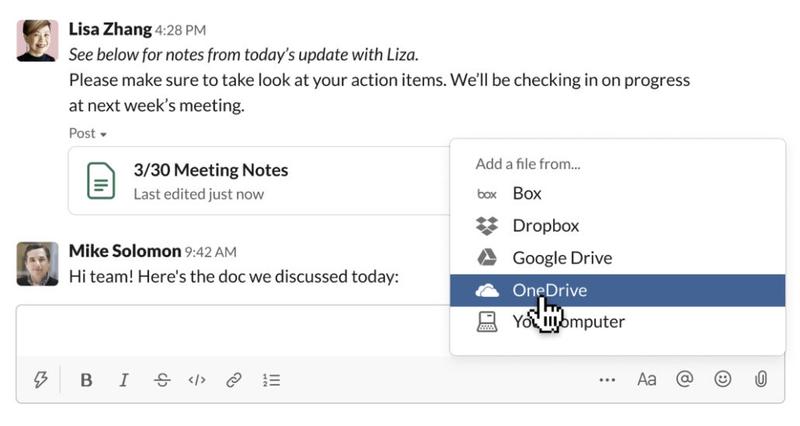Choose Dropbox as file source

click(617, 225)
